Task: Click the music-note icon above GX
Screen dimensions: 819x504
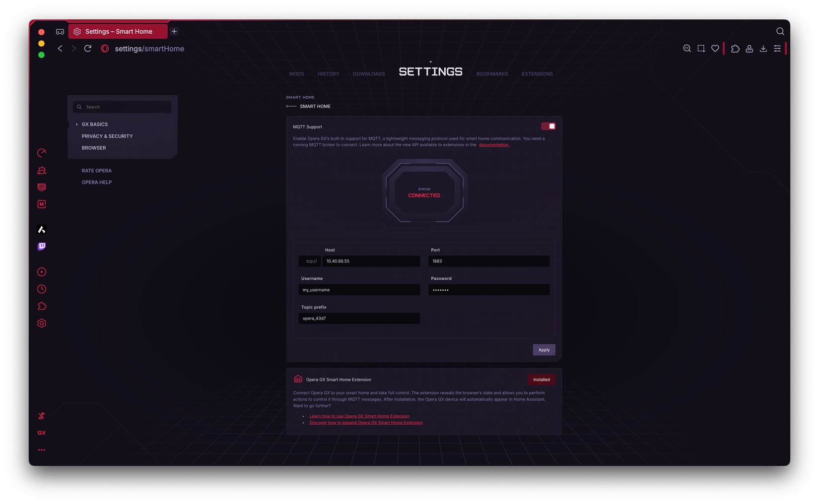Action: click(x=42, y=416)
